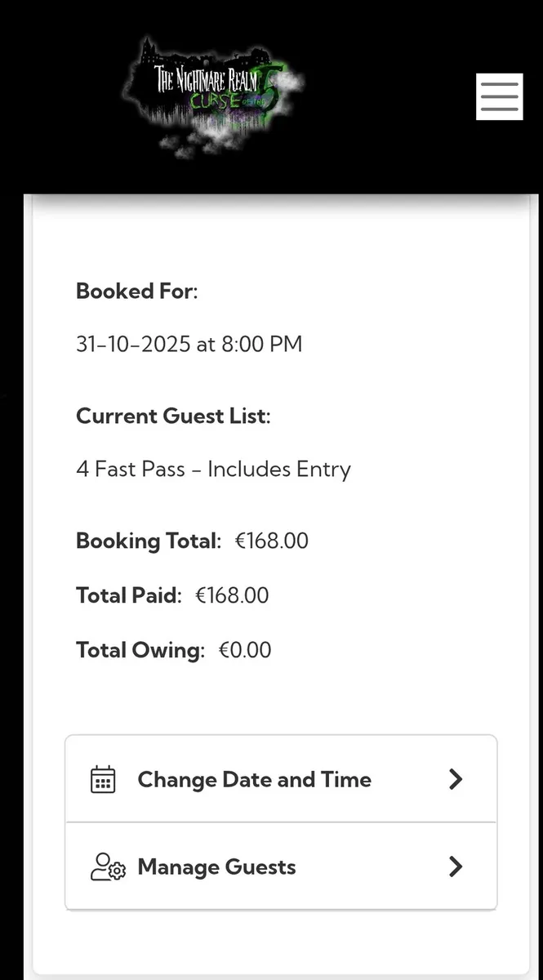Open Change Date and Time option
This screenshot has height=980, width=543.
pos(254,780)
